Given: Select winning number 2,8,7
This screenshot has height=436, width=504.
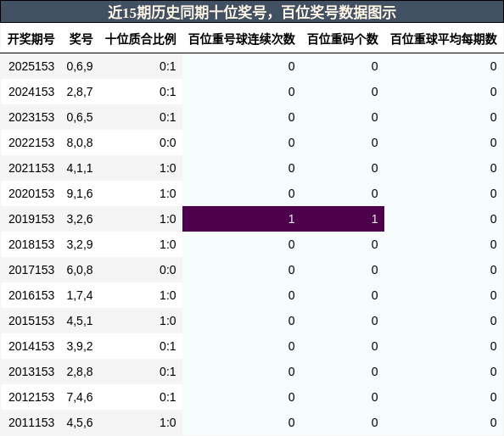Looking at the screenshot, I should 80,92.
